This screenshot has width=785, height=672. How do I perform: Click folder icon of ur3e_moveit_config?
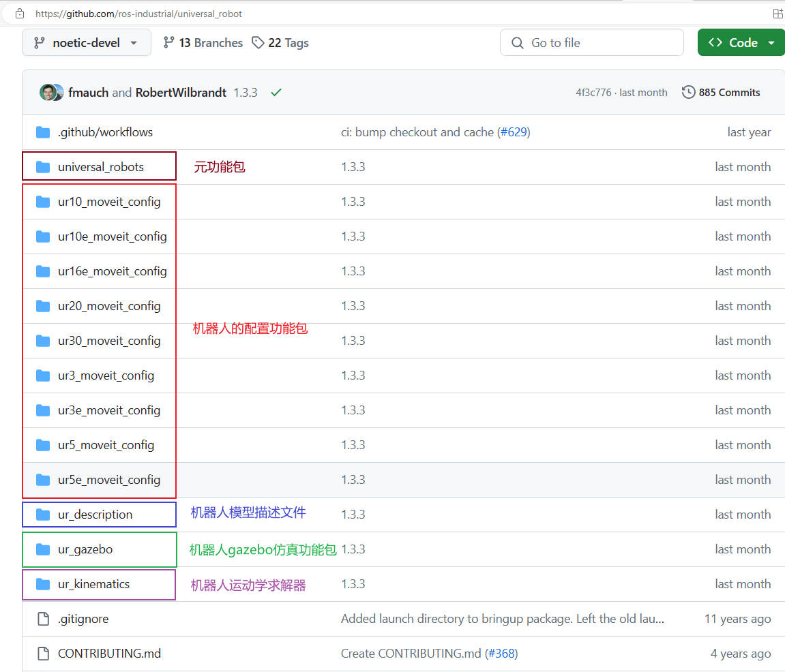click(x=43, y=410)
